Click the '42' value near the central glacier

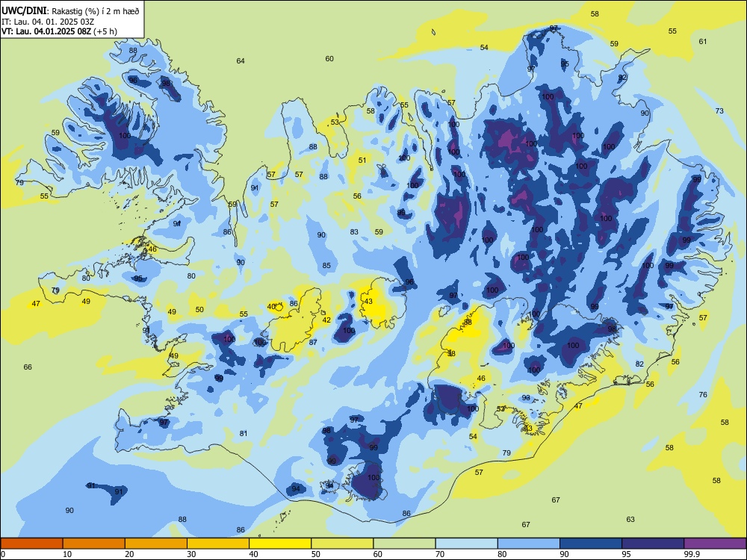coord(326,320)
